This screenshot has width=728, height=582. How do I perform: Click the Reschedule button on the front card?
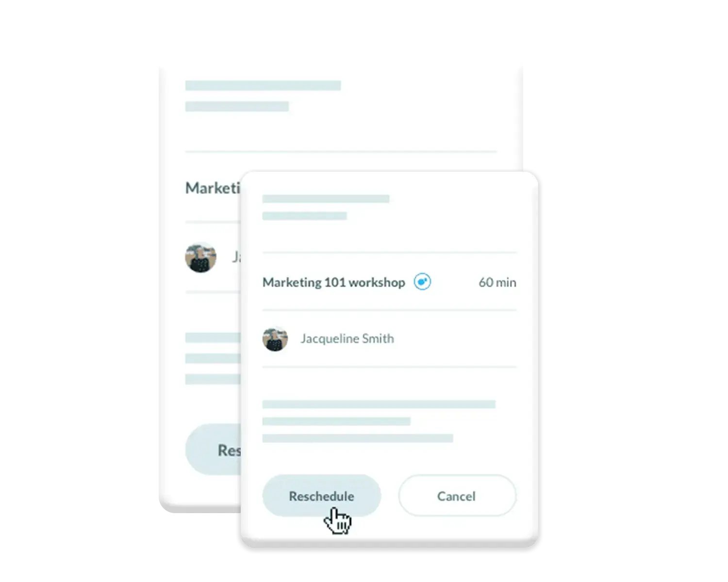click(x=321, y=496)
